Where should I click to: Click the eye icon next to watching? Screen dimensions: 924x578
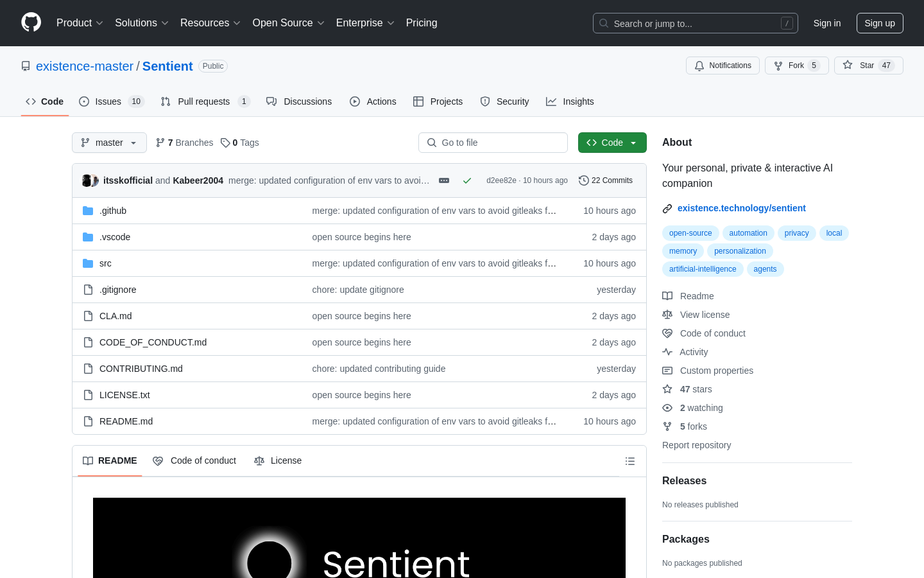667,408
